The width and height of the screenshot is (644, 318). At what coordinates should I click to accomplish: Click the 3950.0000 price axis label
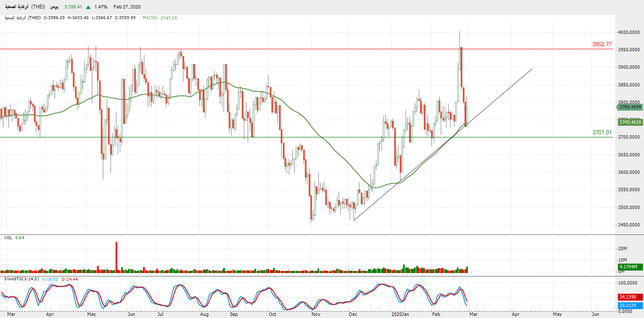coord(629,50)
